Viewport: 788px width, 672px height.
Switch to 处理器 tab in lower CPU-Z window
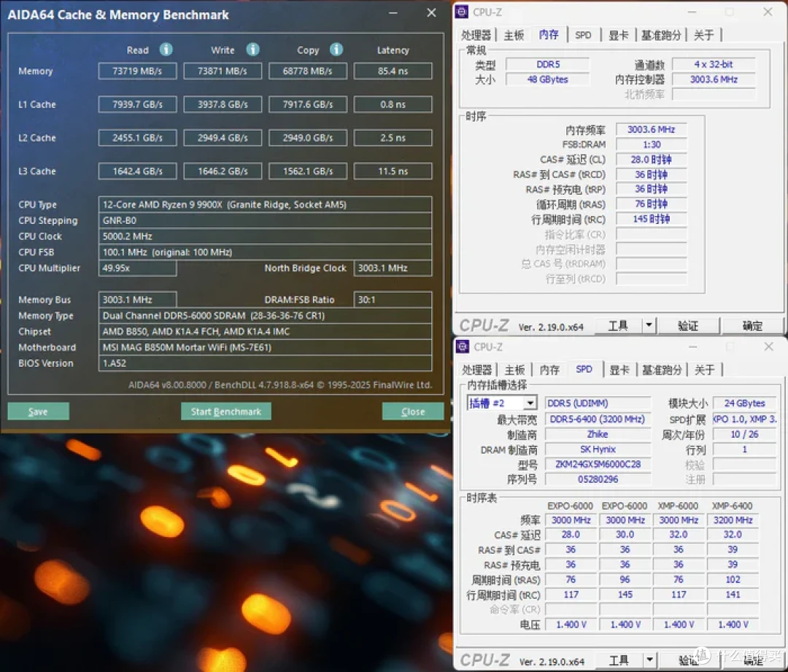pos(476,370)
